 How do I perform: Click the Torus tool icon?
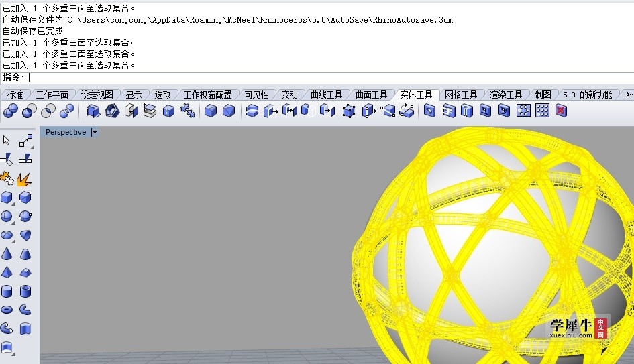coord(7,310)
